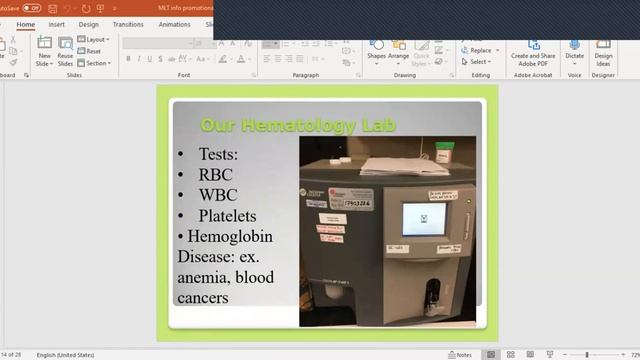640x360 pixels.
Task: Click the slide title Our Hematology Lab
Action: (298, 125)
